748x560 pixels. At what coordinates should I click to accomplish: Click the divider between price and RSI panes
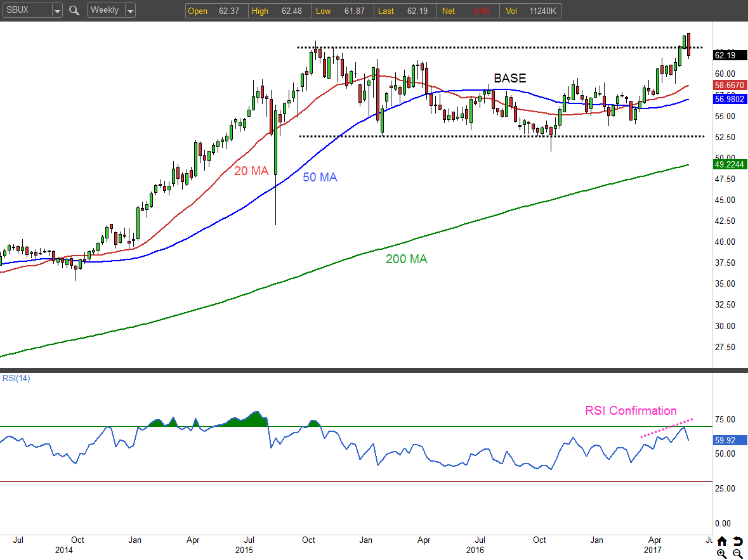374,370
